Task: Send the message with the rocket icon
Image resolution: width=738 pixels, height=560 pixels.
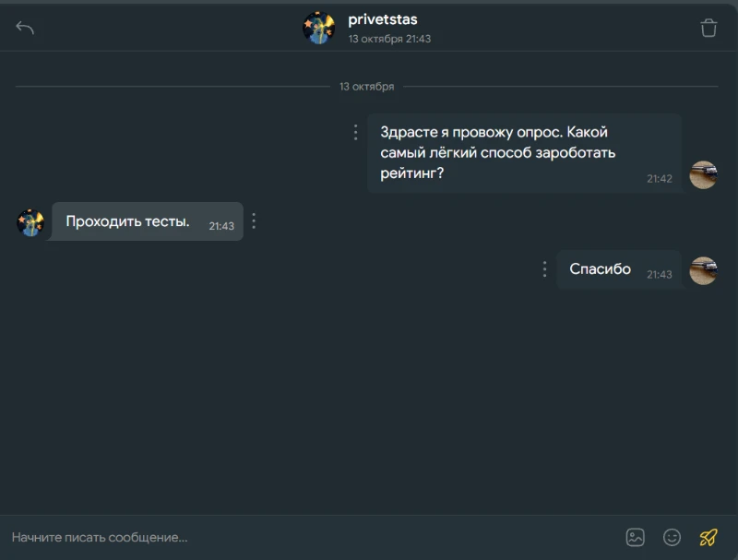Action: click(708, 538)
